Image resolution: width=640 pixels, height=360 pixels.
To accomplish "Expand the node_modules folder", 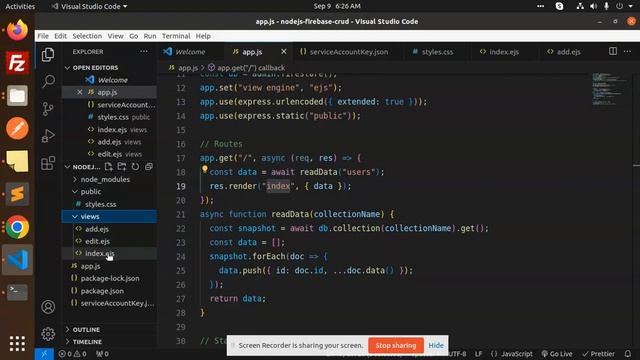I will pyautogui.click(x=105, y=179).
